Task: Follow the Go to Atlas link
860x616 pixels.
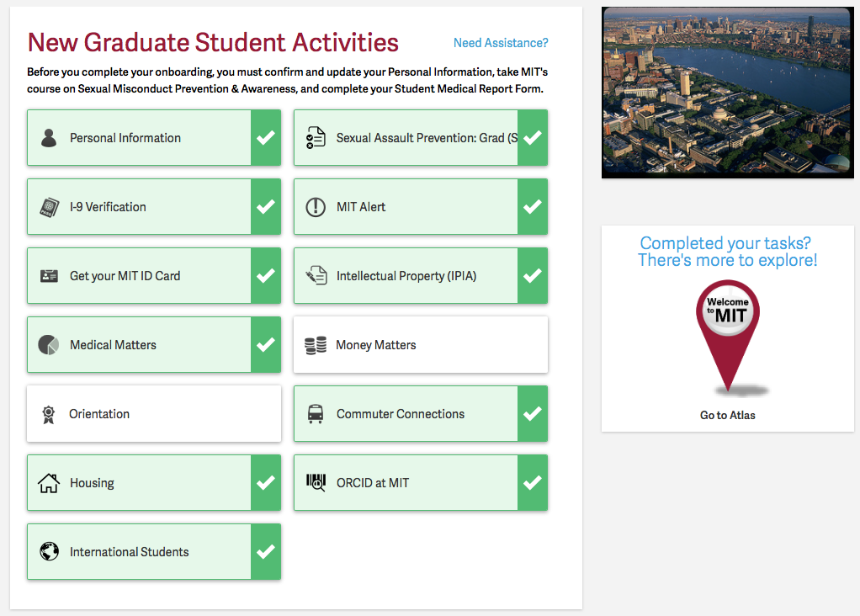Action: [727, 415]
